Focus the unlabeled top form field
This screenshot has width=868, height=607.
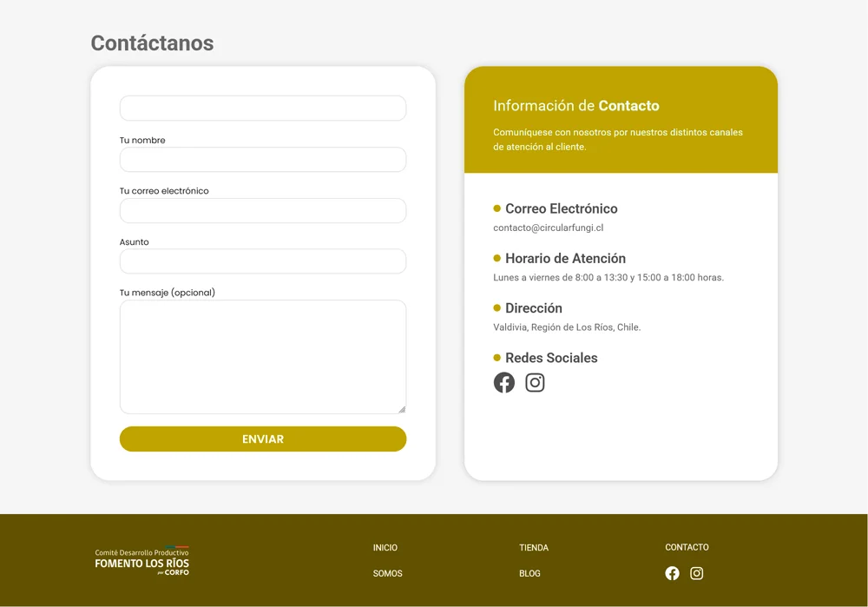point(262,109)
